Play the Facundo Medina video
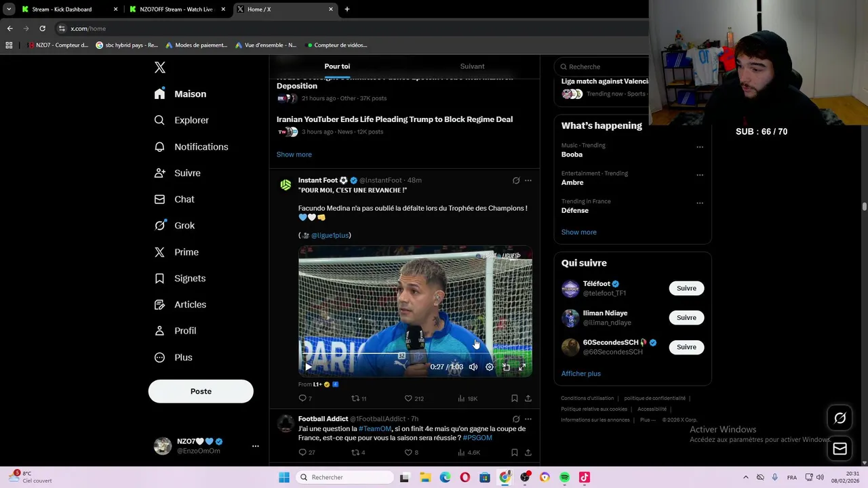The height and width of the screenshot is (488, 868). (x=309, y=367)
